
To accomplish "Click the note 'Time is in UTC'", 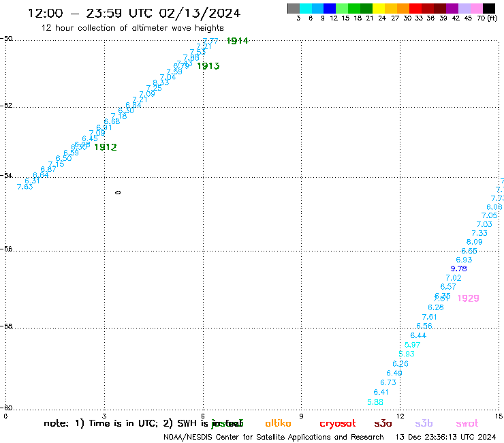I will pyautogui.click(x=123, y=423).
